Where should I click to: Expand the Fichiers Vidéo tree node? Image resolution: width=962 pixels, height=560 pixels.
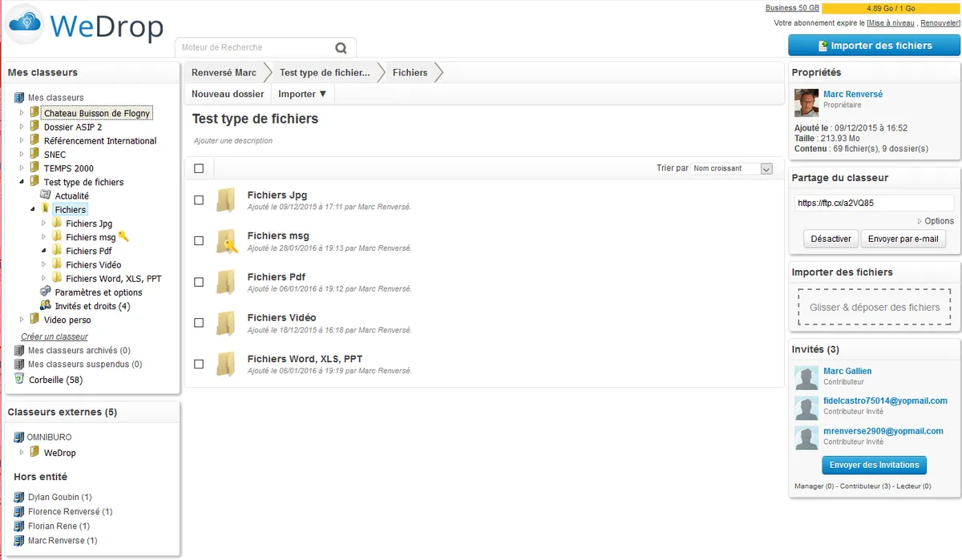45,264
